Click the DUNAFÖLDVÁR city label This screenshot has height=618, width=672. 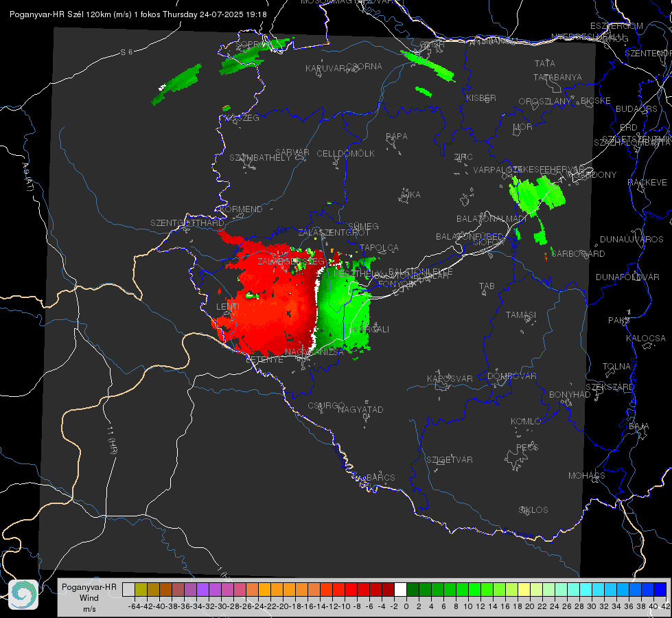pos(627,277)
